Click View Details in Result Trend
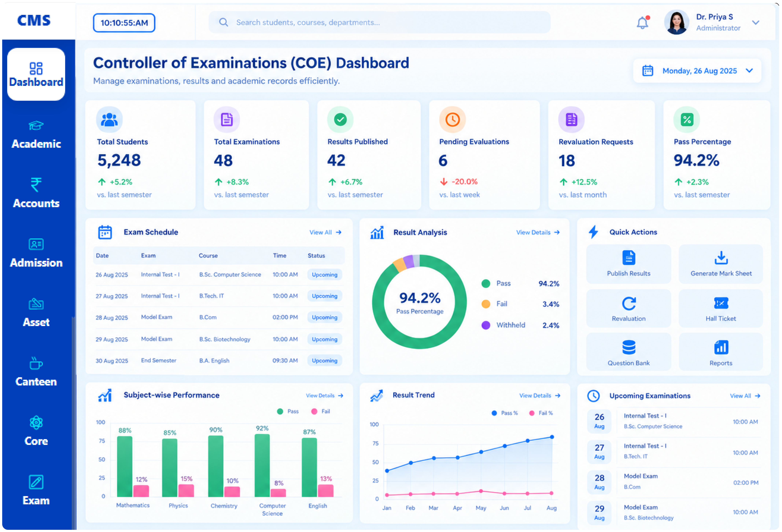 (540, 396)
